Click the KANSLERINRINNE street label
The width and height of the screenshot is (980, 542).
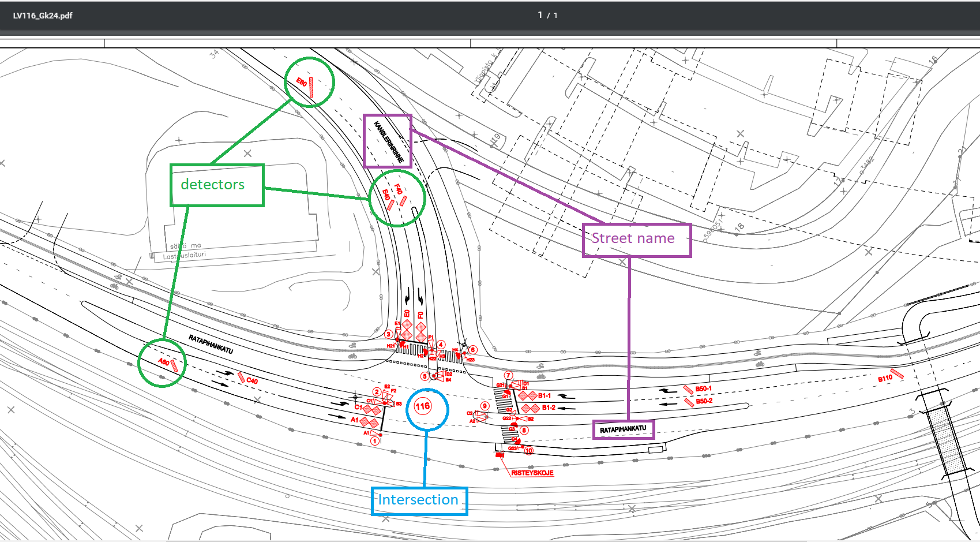[388, 141]
